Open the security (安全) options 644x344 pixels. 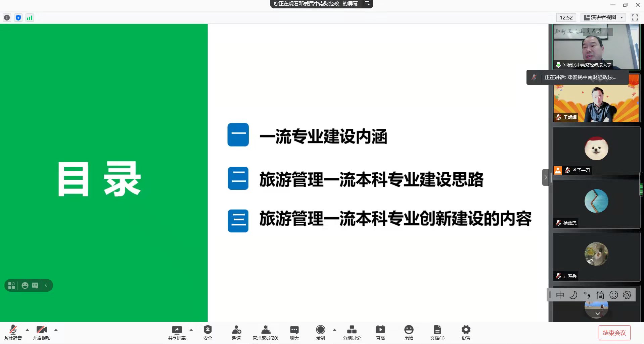click(208, 332)
